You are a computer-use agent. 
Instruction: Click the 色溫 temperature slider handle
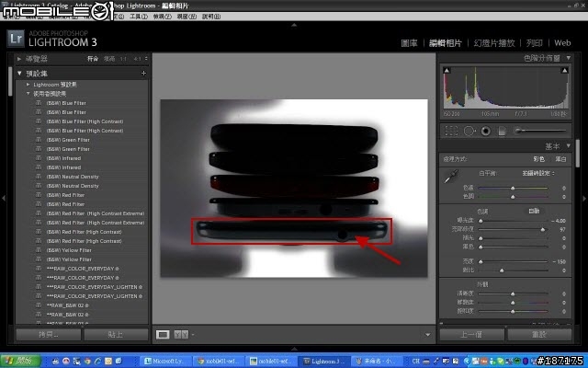(x=513, y=188)
